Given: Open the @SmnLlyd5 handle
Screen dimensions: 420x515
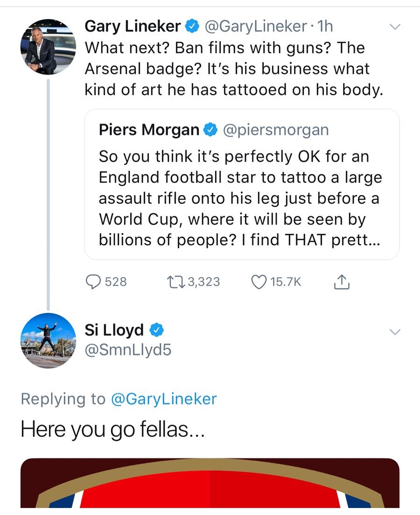Looking at the screenshot, I should tap(128, 350).
